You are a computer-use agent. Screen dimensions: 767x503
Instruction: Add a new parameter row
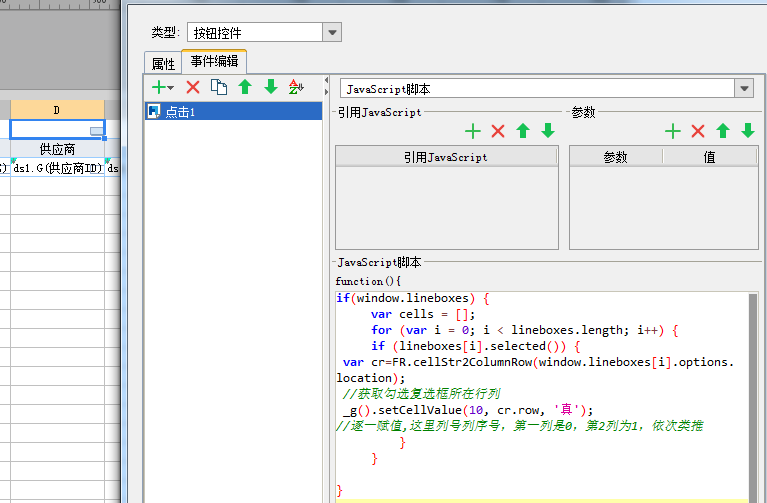coord(673,131)
